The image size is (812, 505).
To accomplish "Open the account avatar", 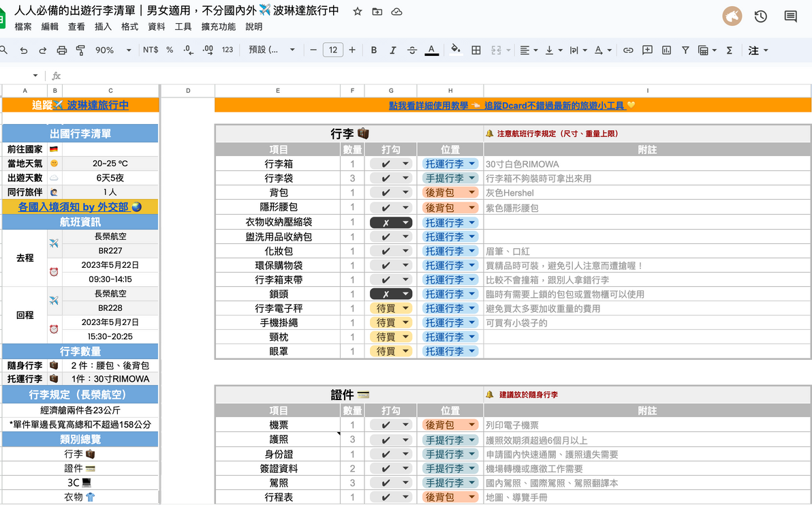I will tap(732, 16).
